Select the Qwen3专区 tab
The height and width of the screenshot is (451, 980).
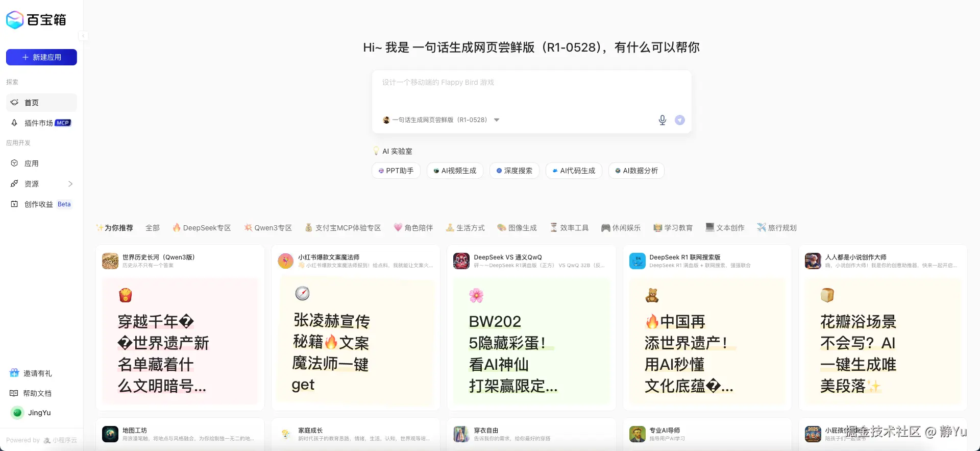(x=268, y=228)
